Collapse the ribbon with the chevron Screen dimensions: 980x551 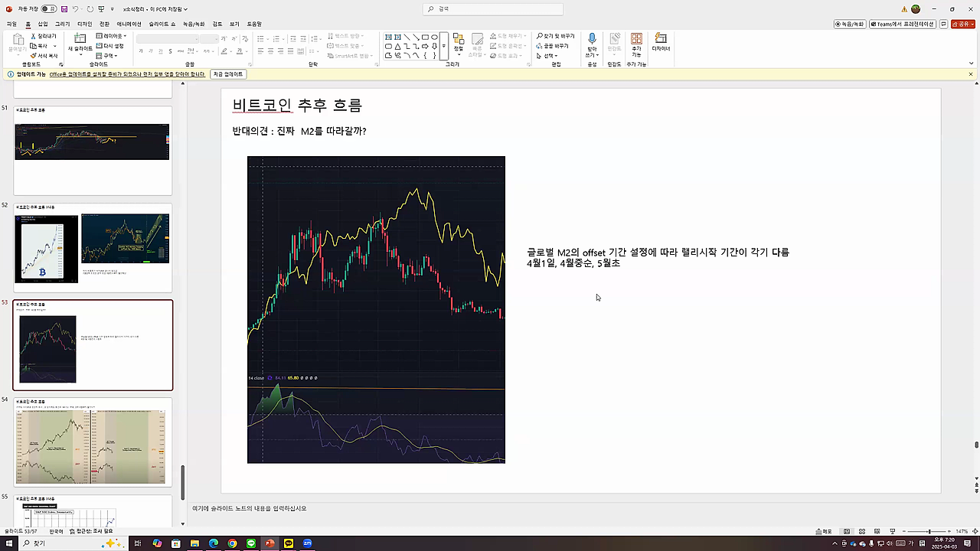pos(971,65)
